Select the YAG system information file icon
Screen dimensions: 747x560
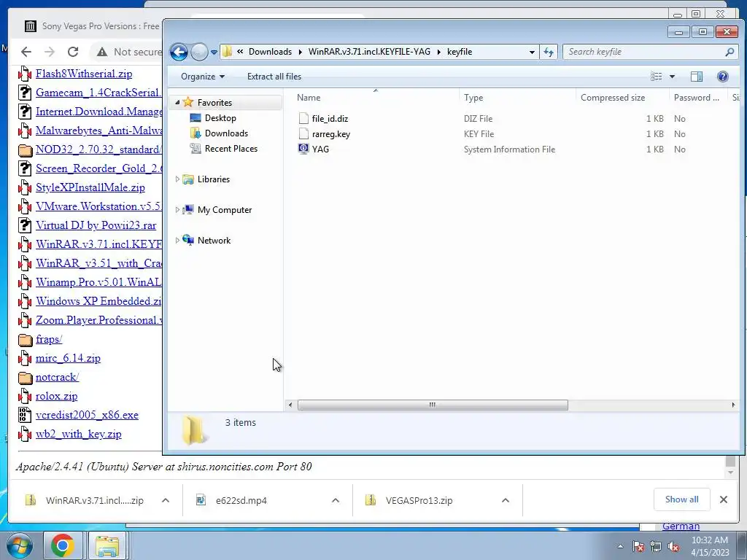(x=303, y=149)
